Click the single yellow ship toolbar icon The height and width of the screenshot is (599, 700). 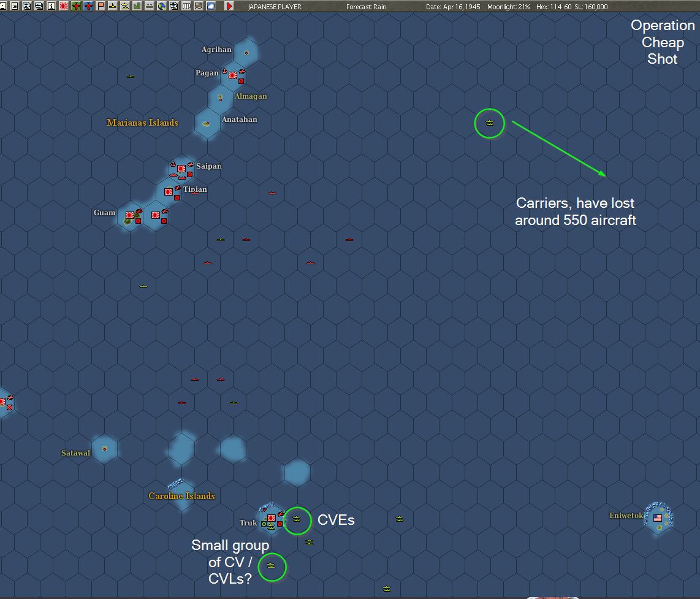(113, 6)
